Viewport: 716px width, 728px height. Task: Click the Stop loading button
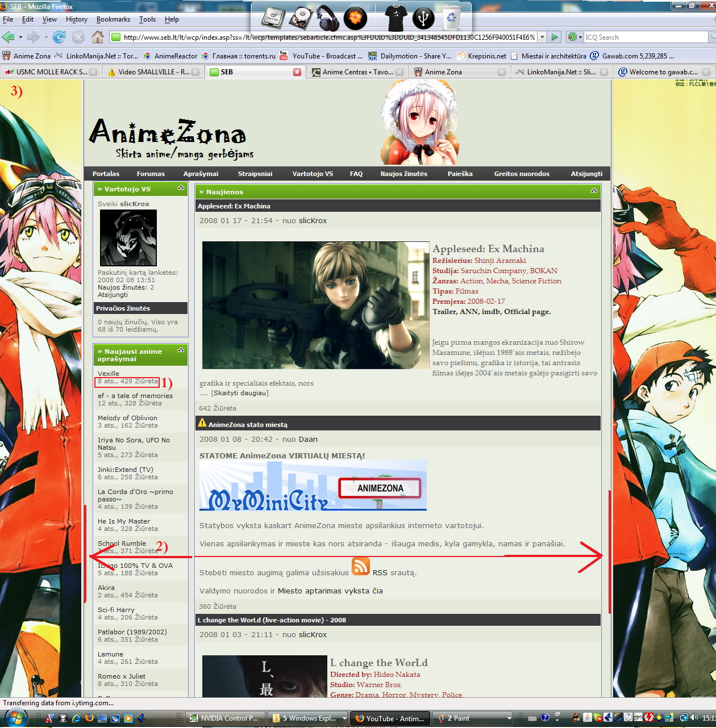[x=78, y=37]
